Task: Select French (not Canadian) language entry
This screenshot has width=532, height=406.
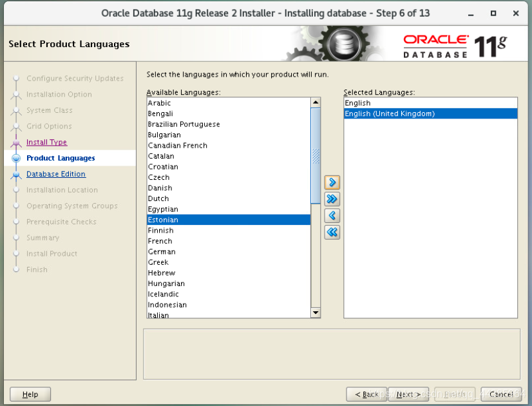Action: coord(229,240)
